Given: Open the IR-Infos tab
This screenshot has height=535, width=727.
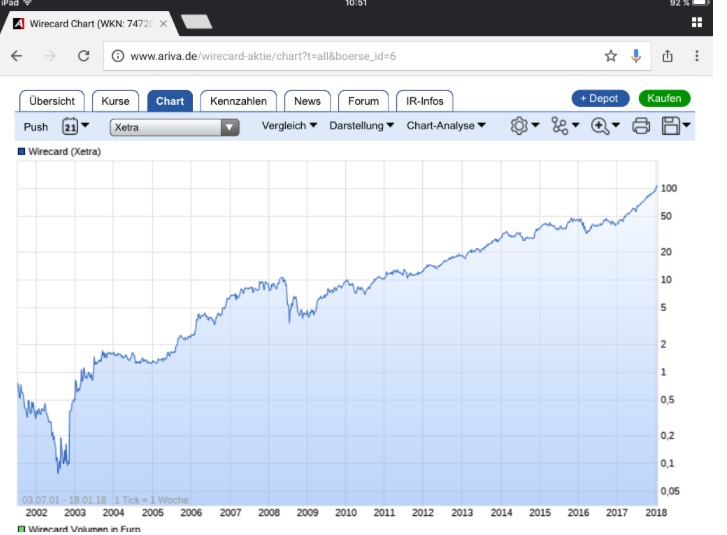Looking at the screenshot, I should [x=425, y=101].
